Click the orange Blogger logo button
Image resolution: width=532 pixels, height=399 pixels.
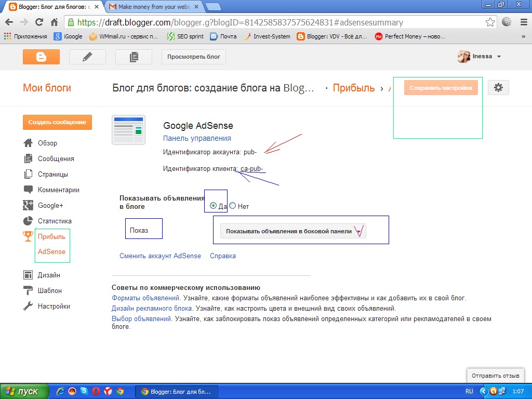point(41,57)
